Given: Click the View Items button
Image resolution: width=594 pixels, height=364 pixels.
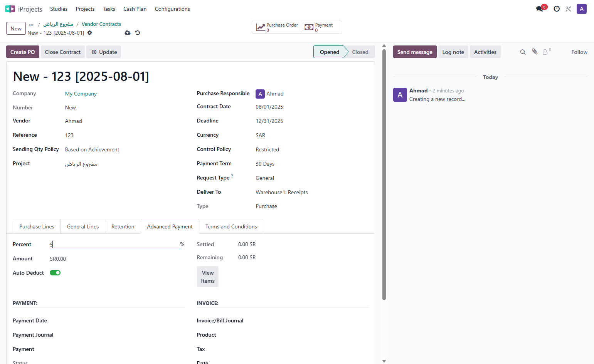Looking at the screenshot, I should (208, 277).
